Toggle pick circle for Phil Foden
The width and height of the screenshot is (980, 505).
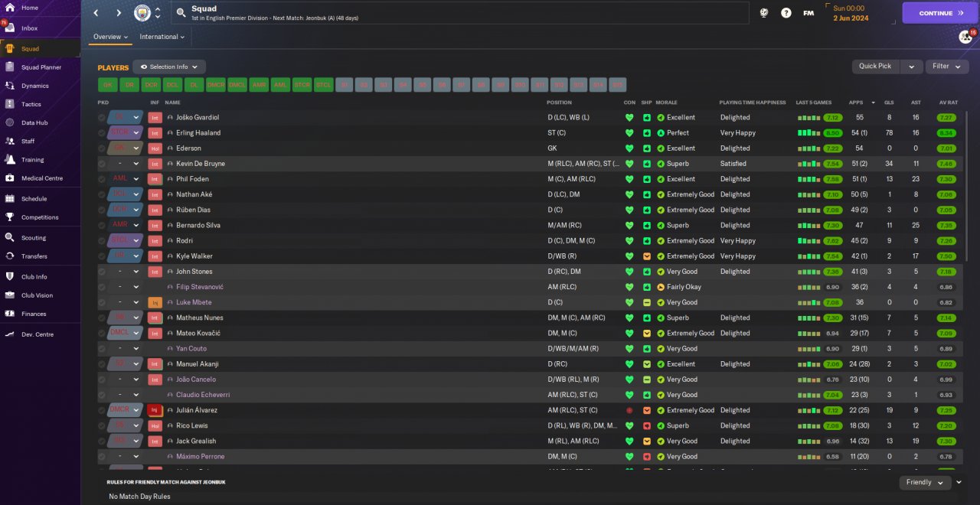[x=102, y=179]
